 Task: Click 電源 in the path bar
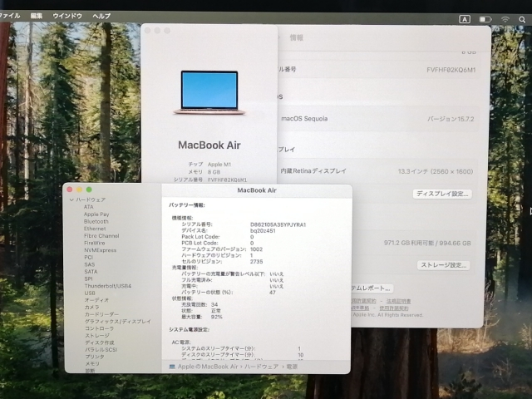point(292,367)
